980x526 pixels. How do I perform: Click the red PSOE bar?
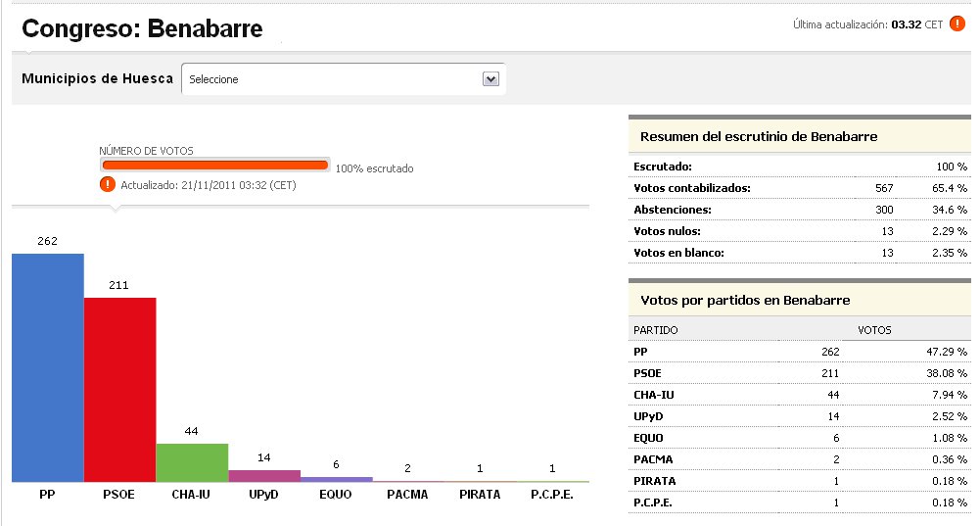click(119, 389)
